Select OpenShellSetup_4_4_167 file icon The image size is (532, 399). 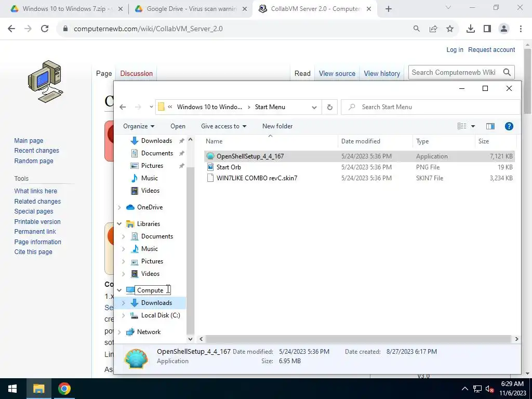pyautogui.click(x=210, y=156)
